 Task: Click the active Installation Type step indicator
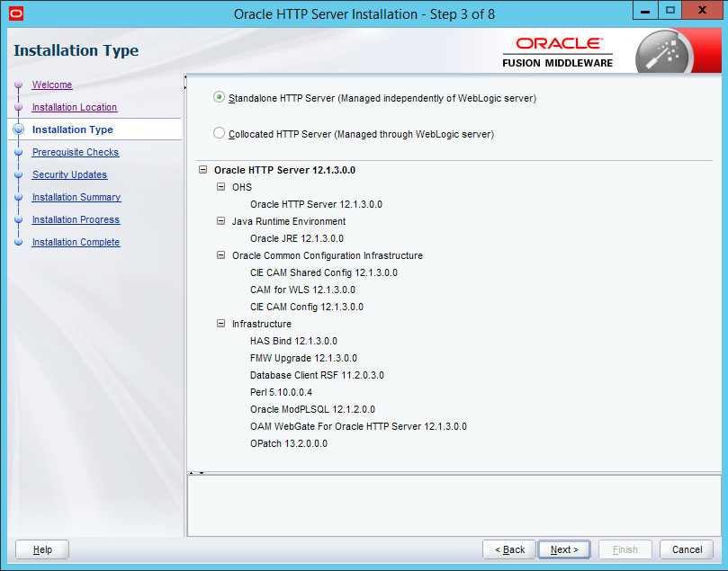[18, 129]
